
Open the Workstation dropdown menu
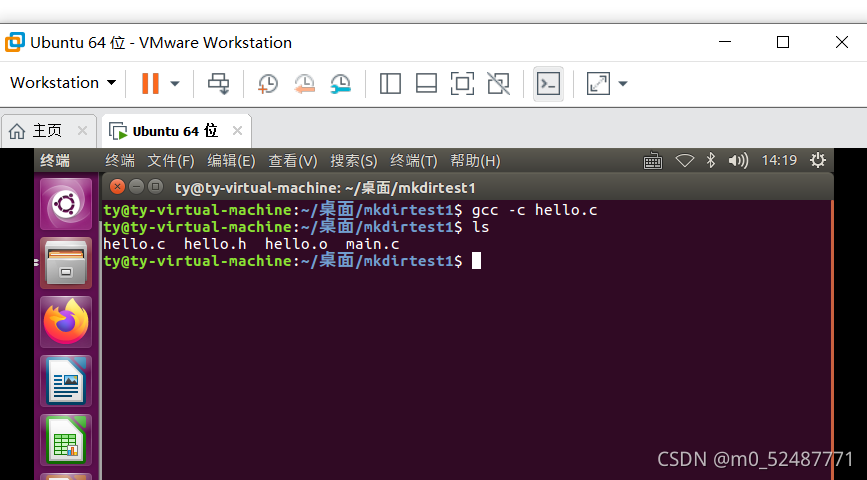[x=63, y=83]
